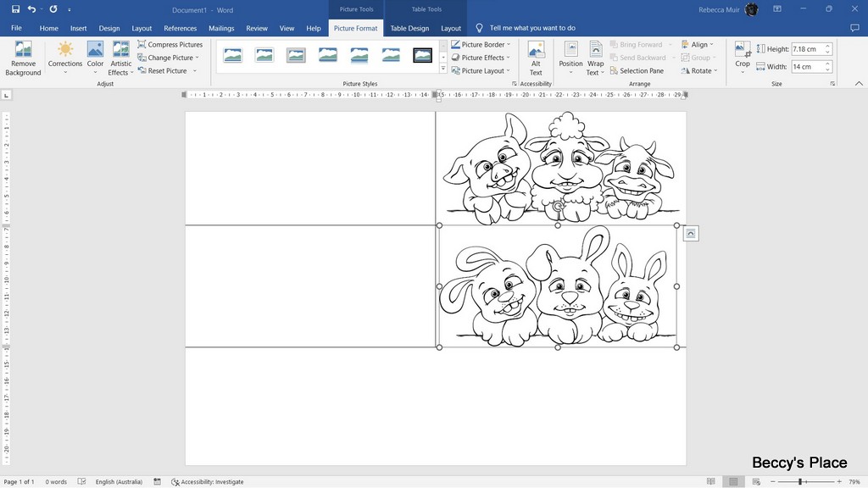Image resolution: width=868 pixels, height=488 pixels.
Task: Click Compress Pictures
Action: [170, 44]
